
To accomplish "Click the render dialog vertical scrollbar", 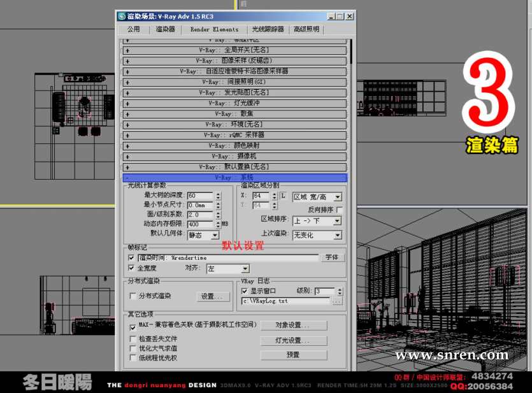I will 351,51.
